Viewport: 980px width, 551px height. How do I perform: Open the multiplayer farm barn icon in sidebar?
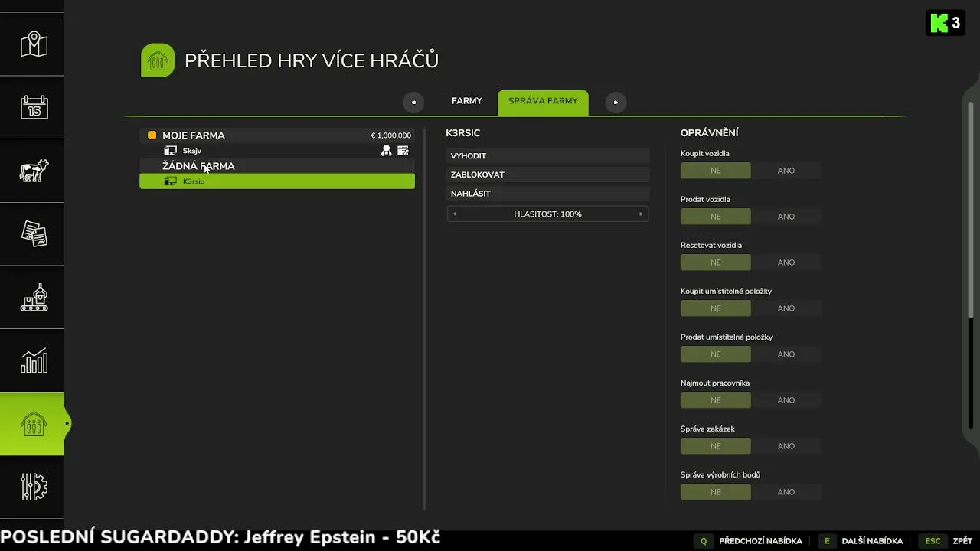click(x=34, y=424)
